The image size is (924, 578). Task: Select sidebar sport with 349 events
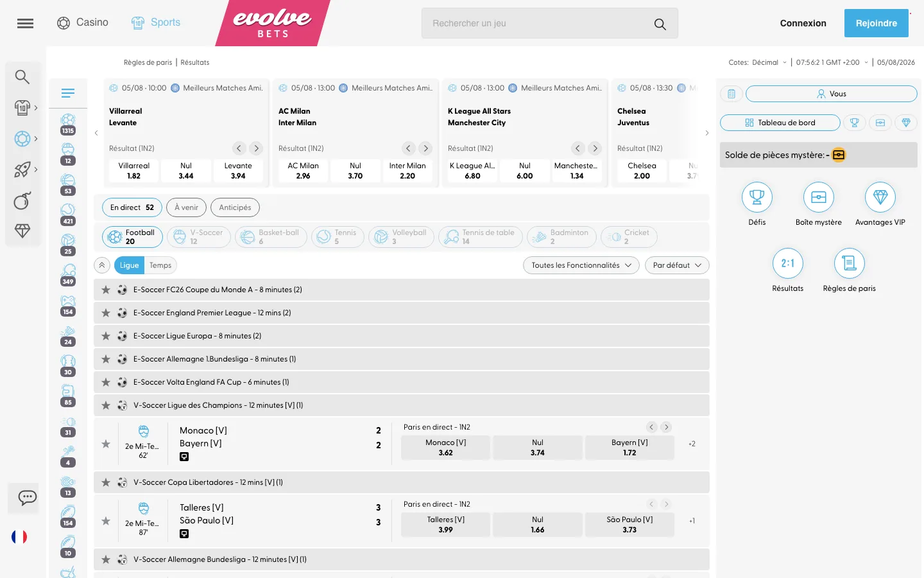point(68,274)
